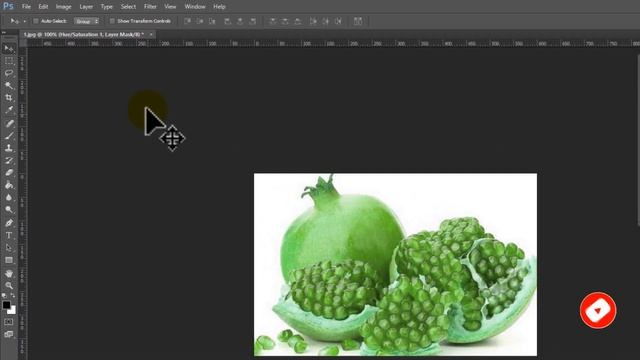Click Align Horizontal Centers button
Viewport: 640px width, 360px height.
[x=240, y=21]
